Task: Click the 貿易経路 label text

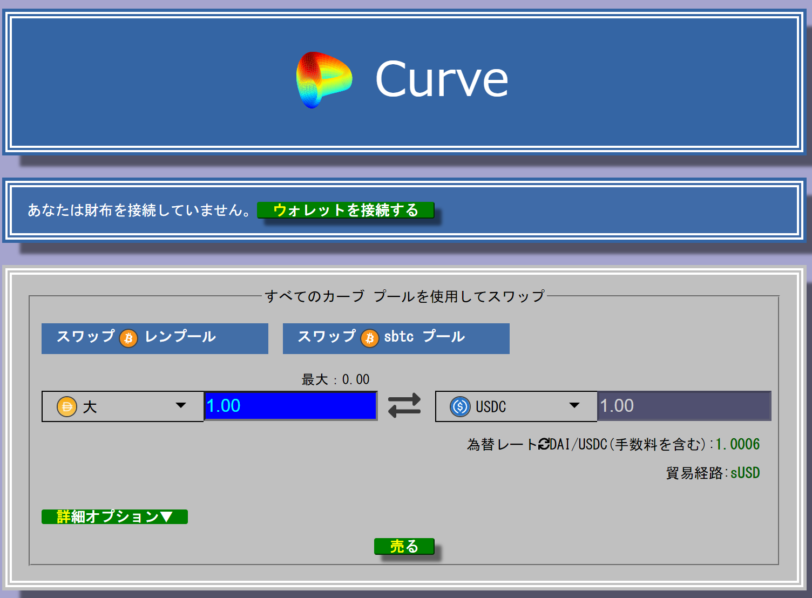Action: point(694,473)
